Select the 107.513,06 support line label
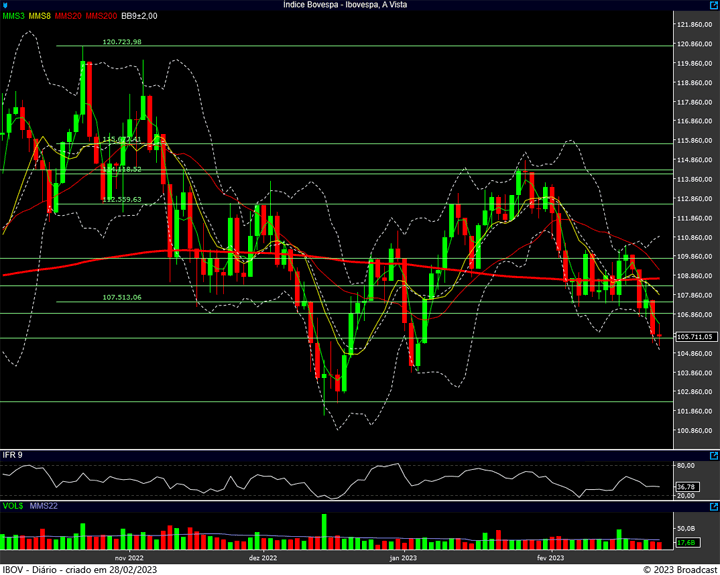The width and height of the screenshot is (720, 575). coord(122,298)
